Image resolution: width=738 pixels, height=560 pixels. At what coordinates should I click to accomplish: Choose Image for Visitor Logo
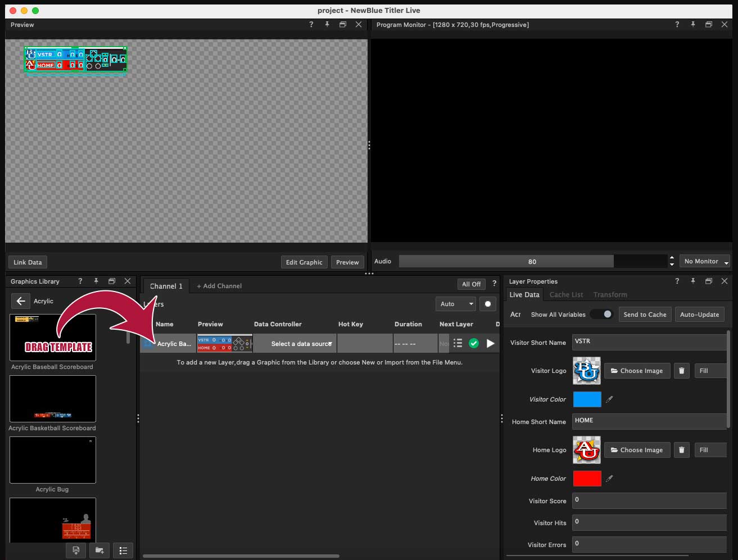[x=637, y=371]
